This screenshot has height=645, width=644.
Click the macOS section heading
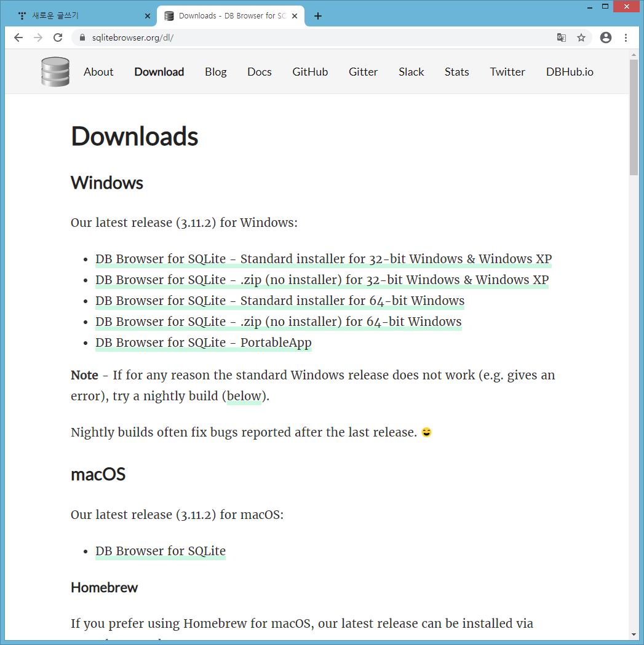point(98,475)
